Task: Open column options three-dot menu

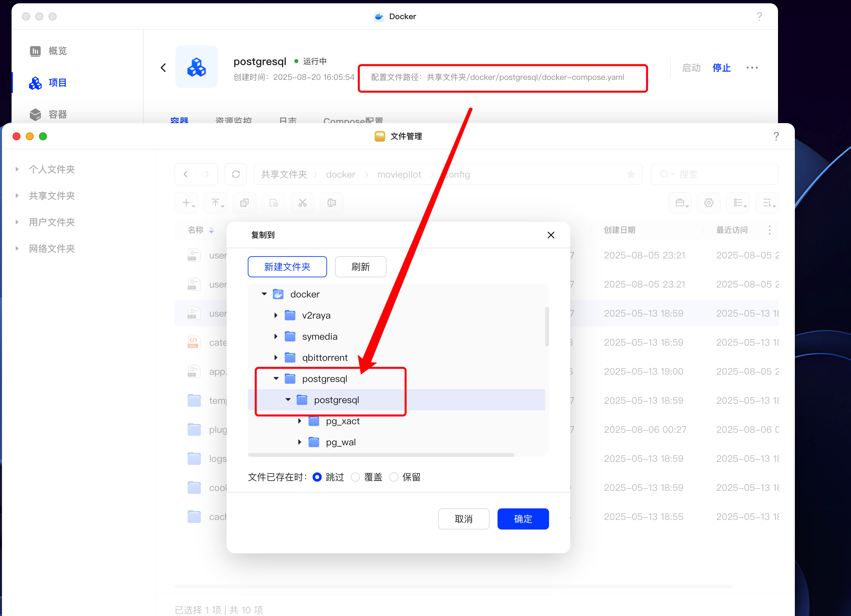Action: [x=769, y=230]
